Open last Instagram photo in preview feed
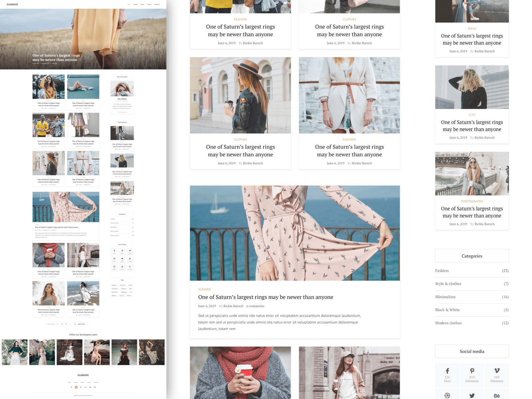This screenshot has height=399, width=532. [152, 352]
